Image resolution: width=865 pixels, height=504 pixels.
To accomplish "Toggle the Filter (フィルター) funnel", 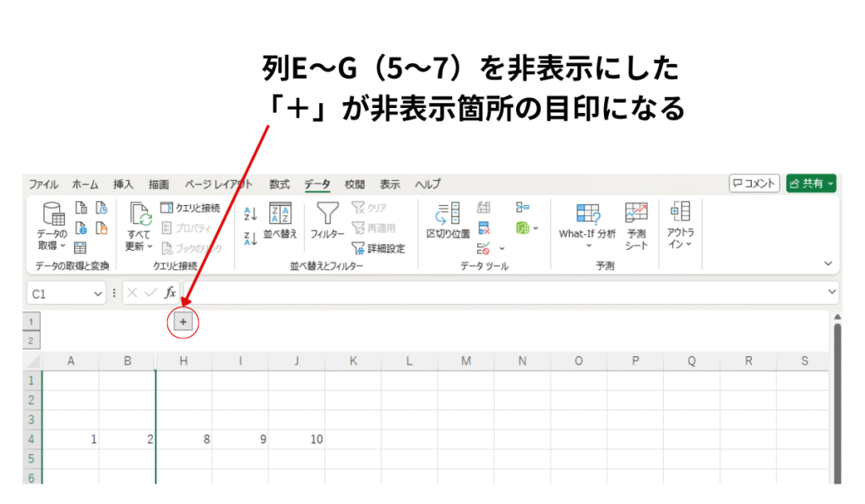I will pyautogui.click(x=327, y=221).
